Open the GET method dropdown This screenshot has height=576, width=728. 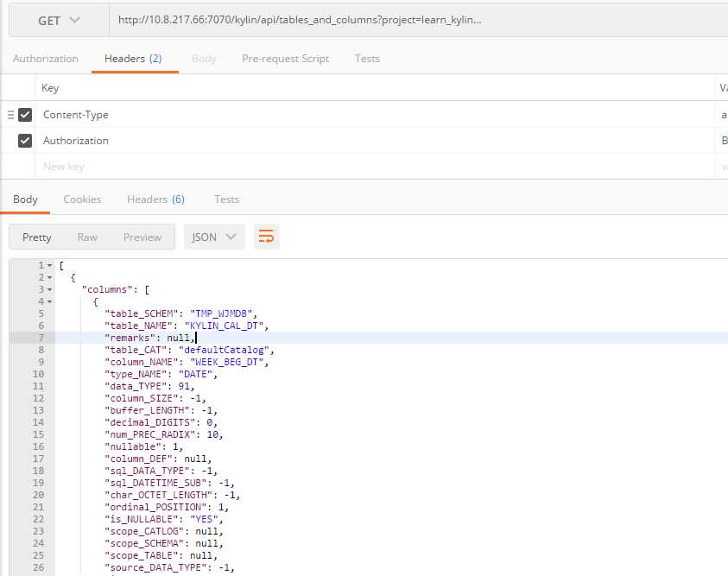[59, 21]
